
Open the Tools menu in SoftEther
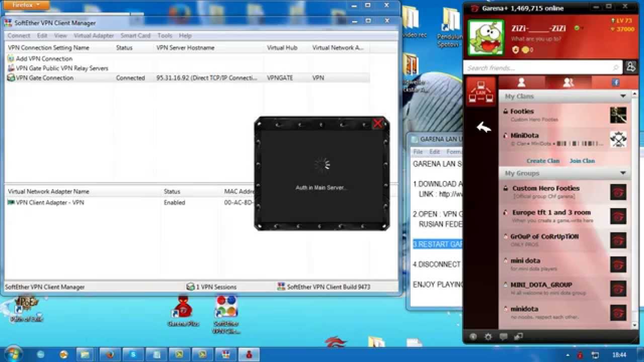(x=165, y=36)
